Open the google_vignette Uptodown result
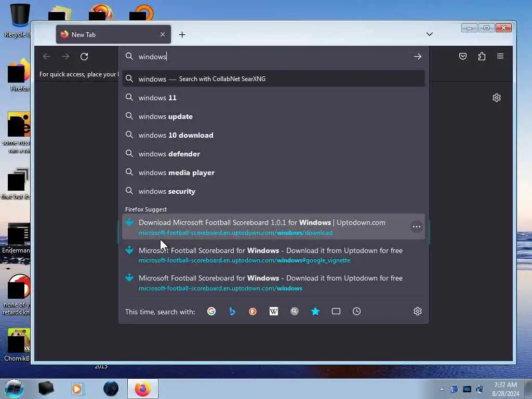 tap(273, 255)
